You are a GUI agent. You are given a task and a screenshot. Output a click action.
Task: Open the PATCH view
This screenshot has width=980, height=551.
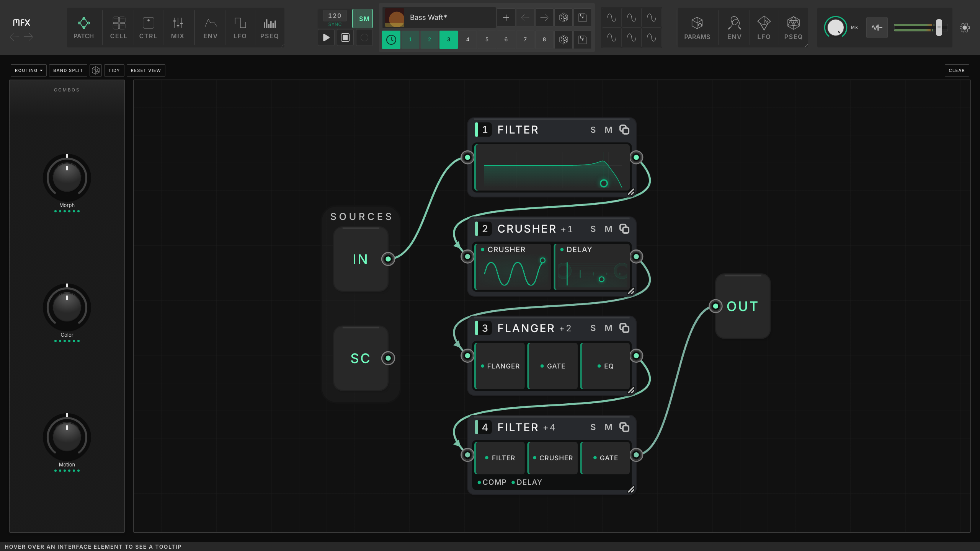[83, 28]
